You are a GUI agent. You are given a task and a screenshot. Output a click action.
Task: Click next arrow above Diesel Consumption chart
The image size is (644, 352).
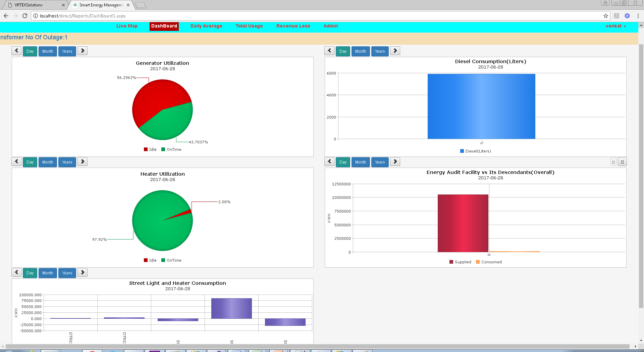395,51
